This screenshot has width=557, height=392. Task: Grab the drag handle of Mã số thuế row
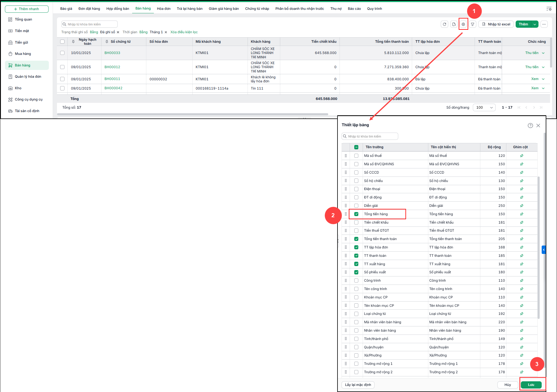pos(346,156)
